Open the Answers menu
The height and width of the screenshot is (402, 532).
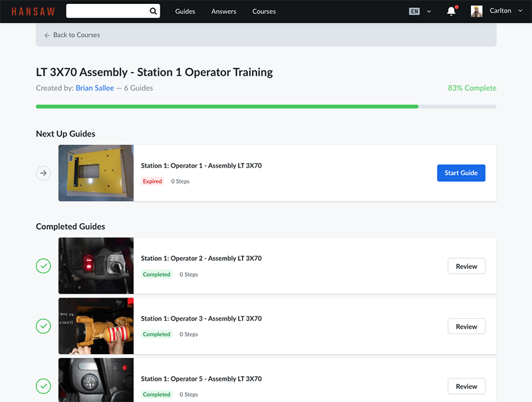[x=223, y=11]
